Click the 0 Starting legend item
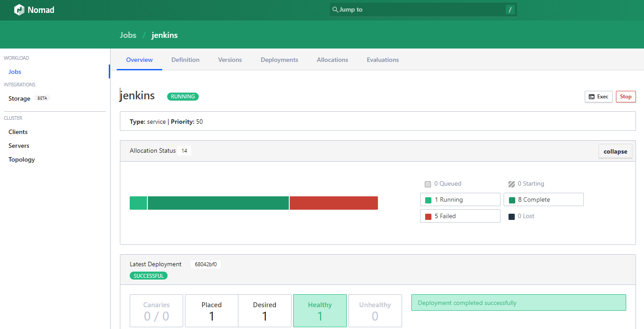 pyautogui.click(x=526, y=183)
